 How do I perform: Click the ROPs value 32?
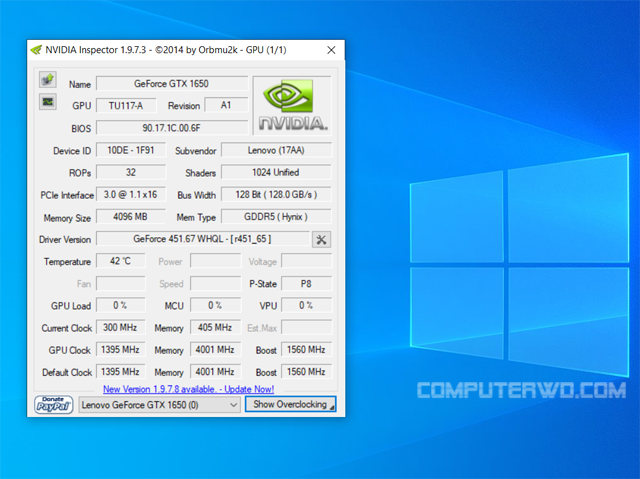(131, 172)
